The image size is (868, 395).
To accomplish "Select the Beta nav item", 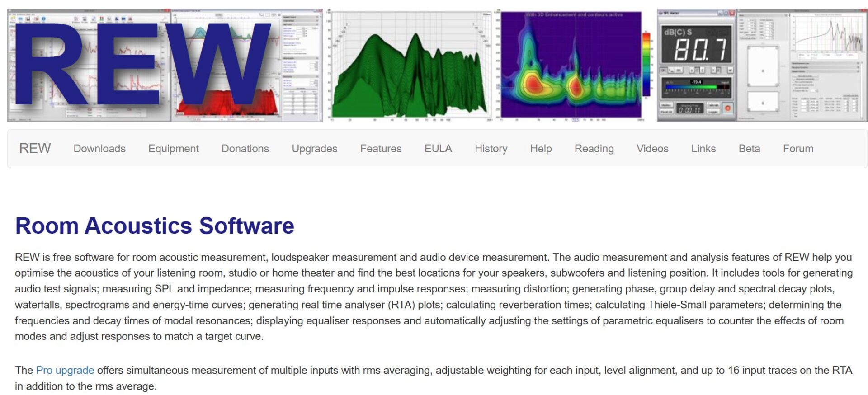I will click(749, 149).
